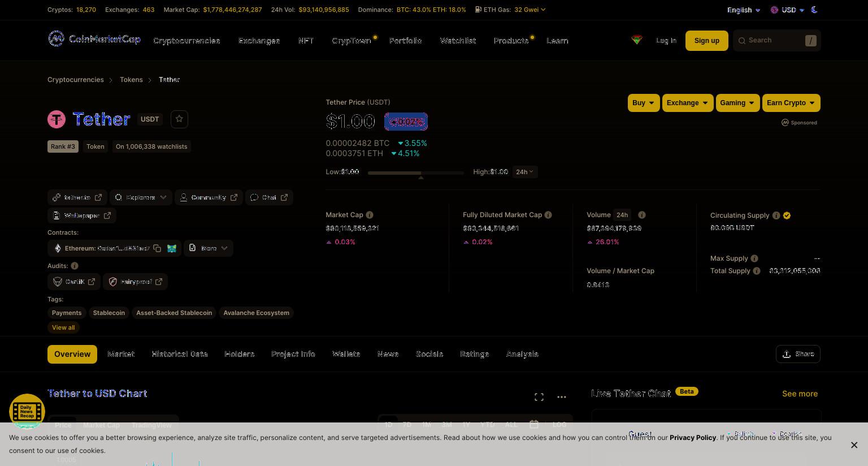The height and width of the screenshot is (466, 868).
Task: Click the Log in link
Action: [666, 41]
